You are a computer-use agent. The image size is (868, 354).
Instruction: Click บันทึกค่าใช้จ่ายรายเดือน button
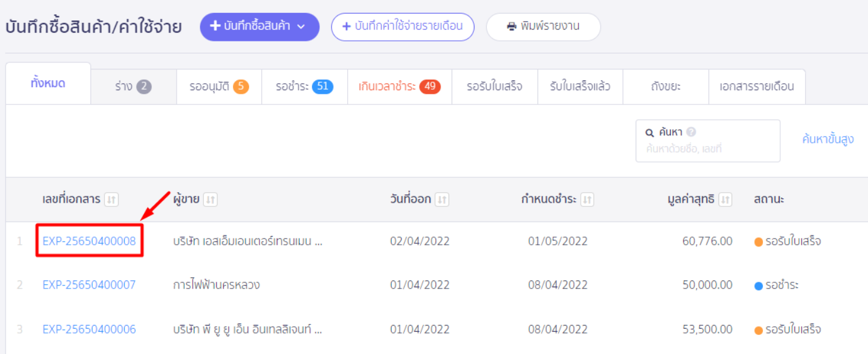[x=403, y=27]
